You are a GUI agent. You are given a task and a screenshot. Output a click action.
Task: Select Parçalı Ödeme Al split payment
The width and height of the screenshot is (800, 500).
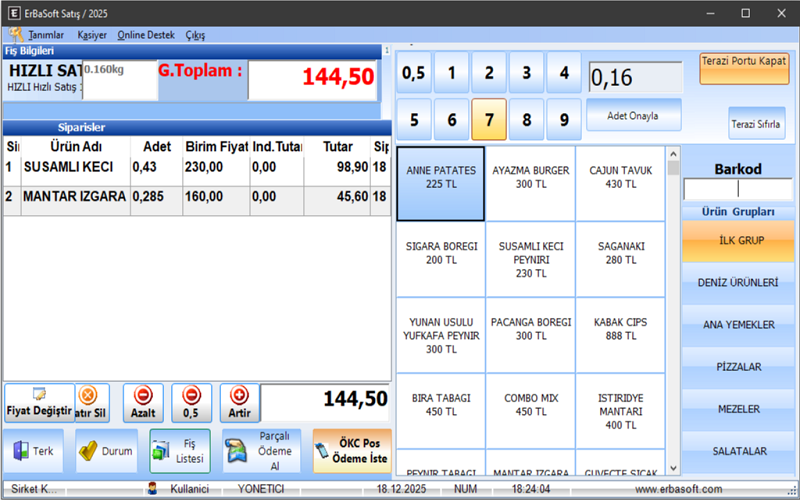click(261, 451)
